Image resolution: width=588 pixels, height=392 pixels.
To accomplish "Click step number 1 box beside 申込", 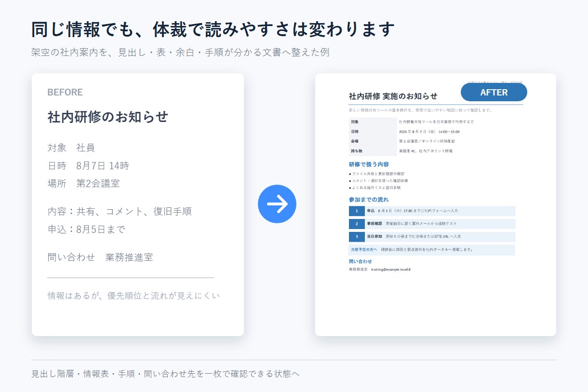I will (x=357, y=211).
